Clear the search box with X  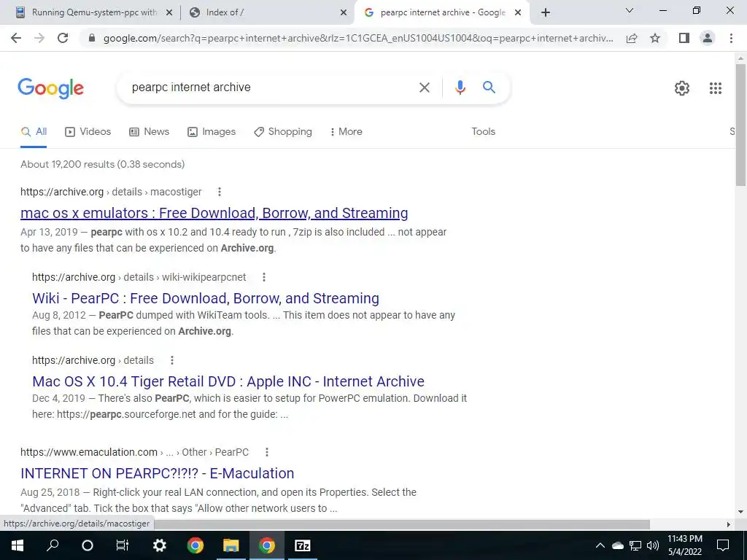click(x=424, y=87)
